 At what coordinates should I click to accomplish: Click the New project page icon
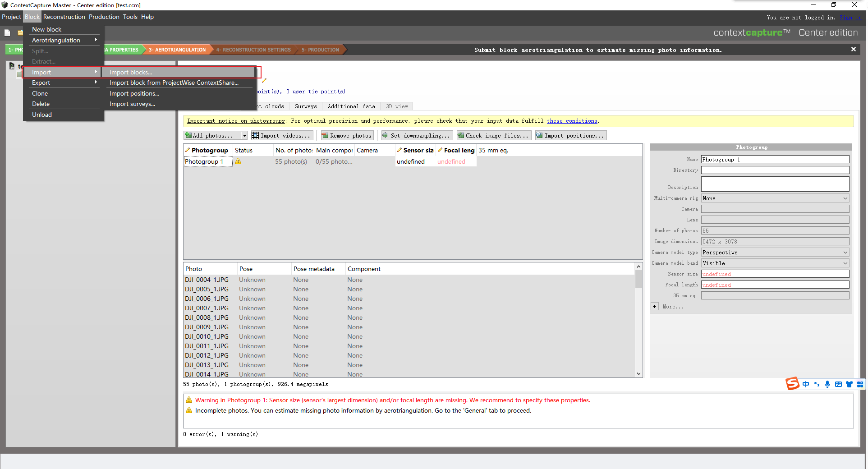7,32
